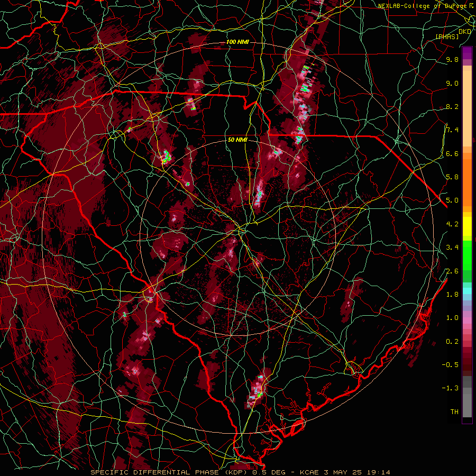Click the 2.6 value on the color scale

[452, 271]
